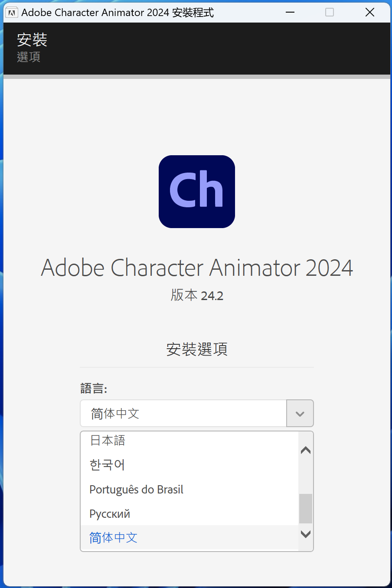Choose the highlighted 简体中文 list option
This screenshot has width=392, height=588.
114,538
